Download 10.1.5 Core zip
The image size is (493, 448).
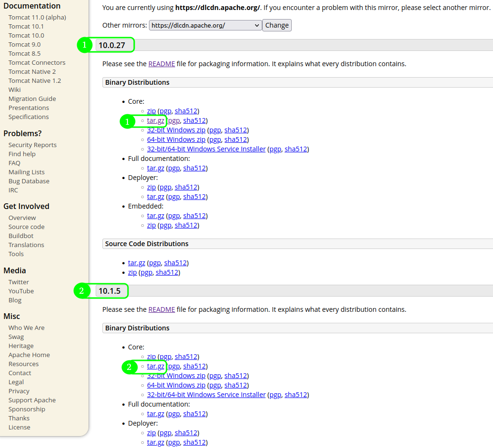click(x=151, y=357)
